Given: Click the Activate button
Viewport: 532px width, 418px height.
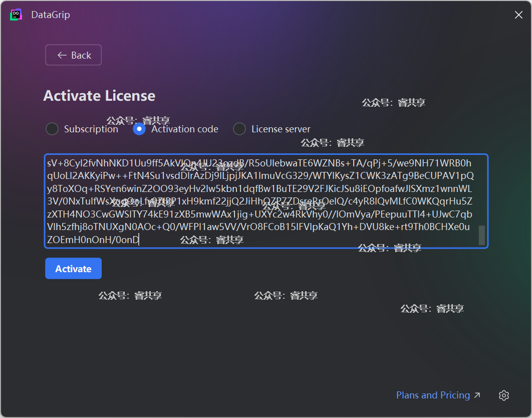Looking at the screenshot, I should tap(73, 269).
